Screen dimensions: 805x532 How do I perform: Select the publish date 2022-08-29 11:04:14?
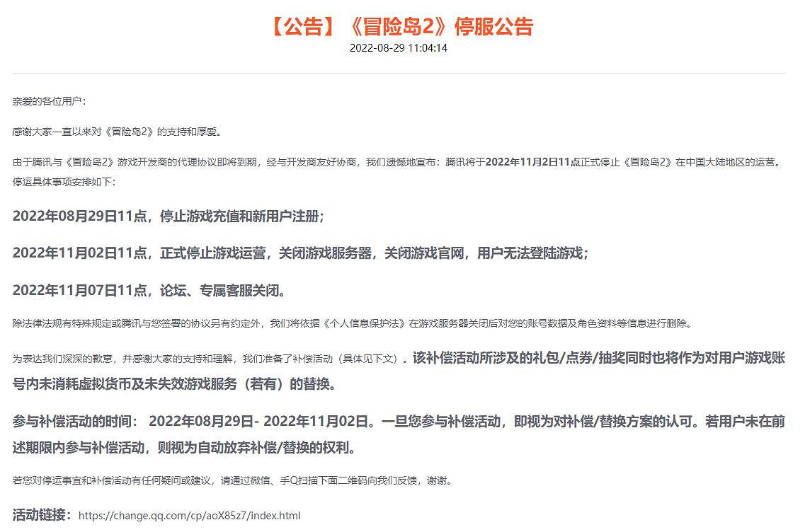402,48
